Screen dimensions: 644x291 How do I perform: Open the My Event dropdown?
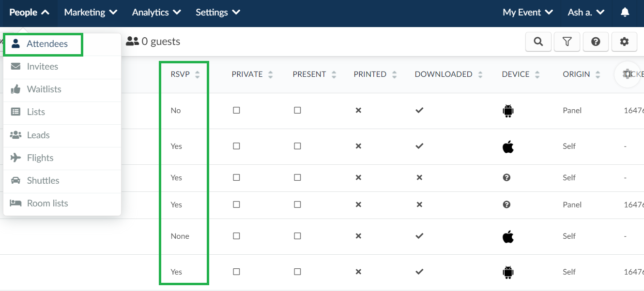tap(528, 13)
